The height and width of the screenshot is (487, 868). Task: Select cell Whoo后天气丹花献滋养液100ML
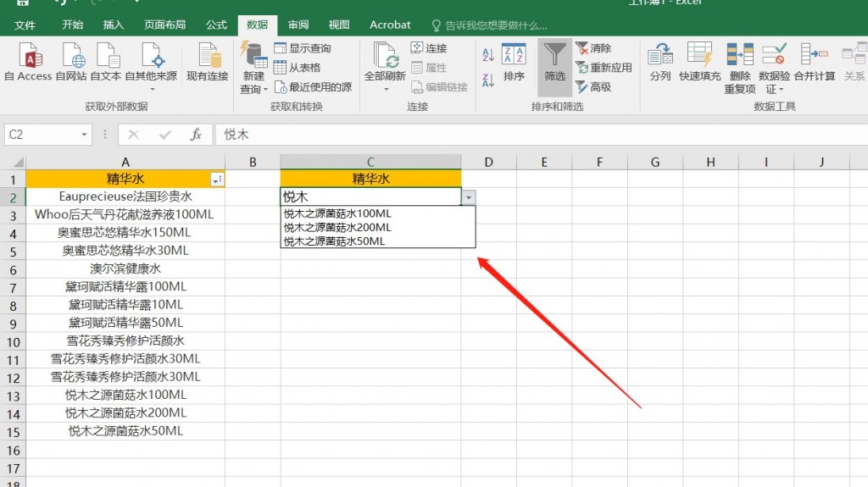coord(125,214)
